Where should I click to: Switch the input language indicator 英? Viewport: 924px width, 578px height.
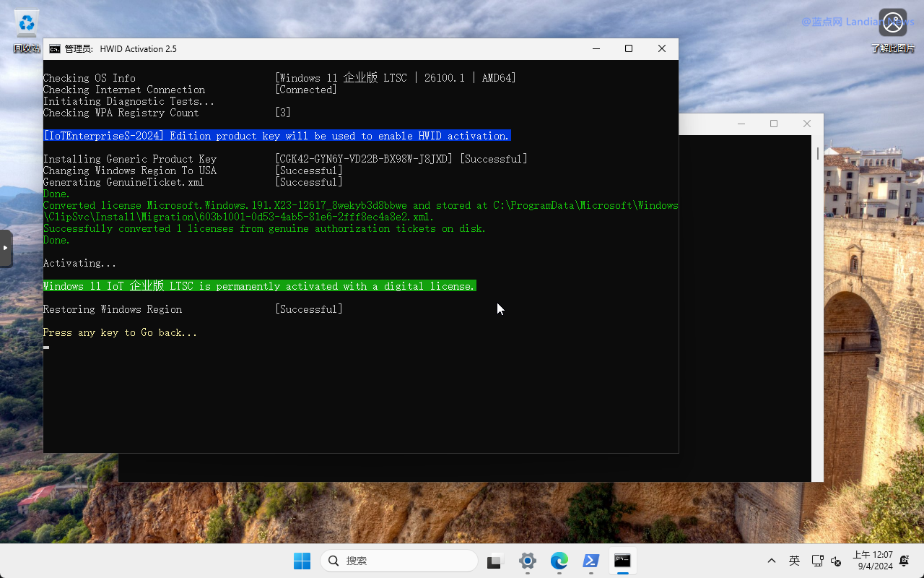[794, 561]
